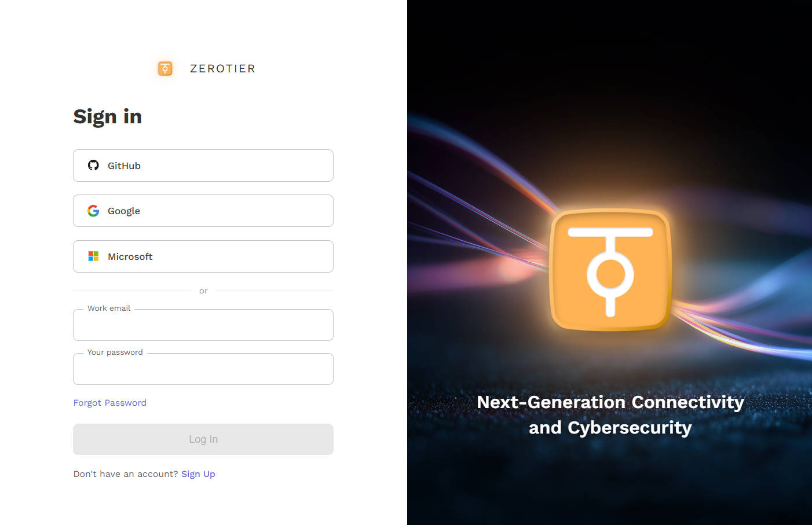
Task: Click the Log In button
Action: [203, 439]
